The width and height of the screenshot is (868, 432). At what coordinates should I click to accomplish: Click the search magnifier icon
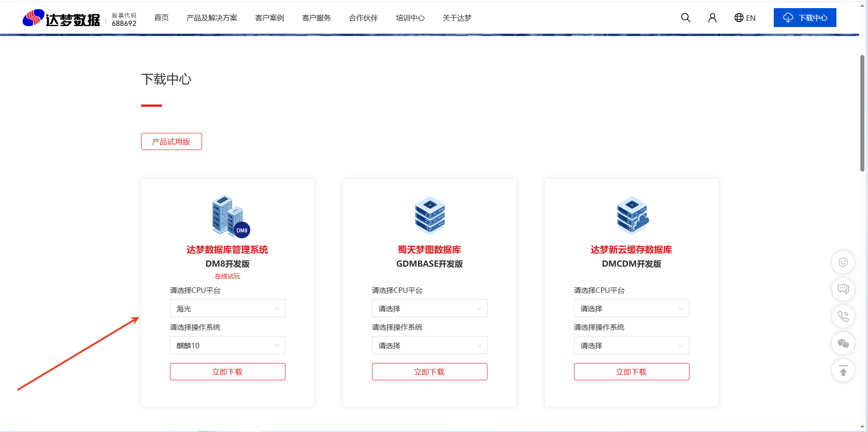[x=685, y=18]
